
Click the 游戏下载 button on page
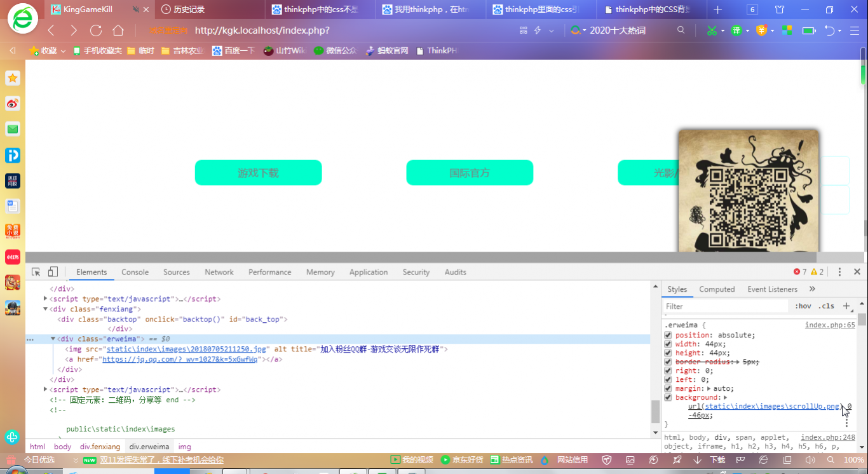tap(259, 173)
